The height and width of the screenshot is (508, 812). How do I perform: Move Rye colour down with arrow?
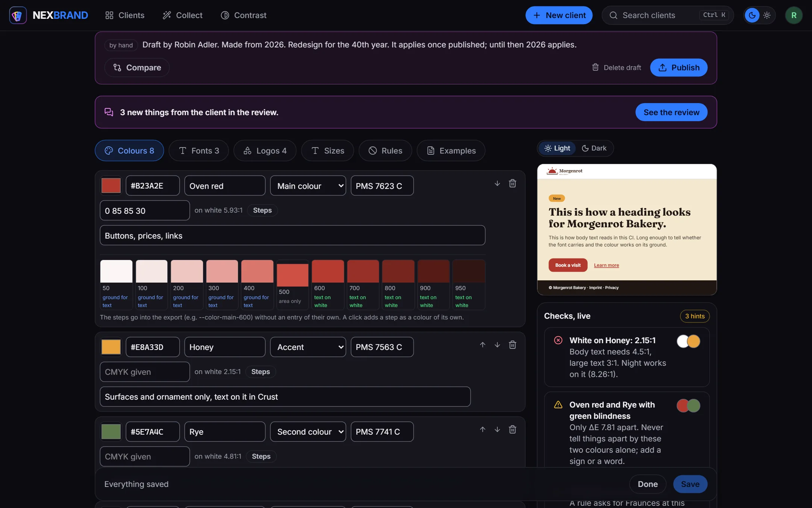(x=497, y=430)
